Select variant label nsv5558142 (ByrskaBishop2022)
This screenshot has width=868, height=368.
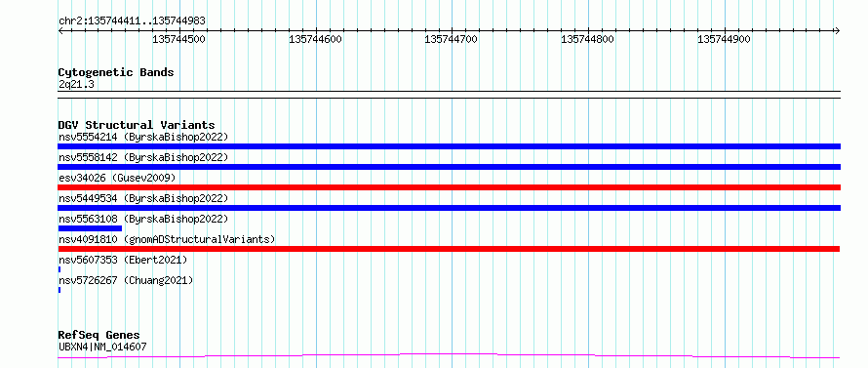[142, 157]
